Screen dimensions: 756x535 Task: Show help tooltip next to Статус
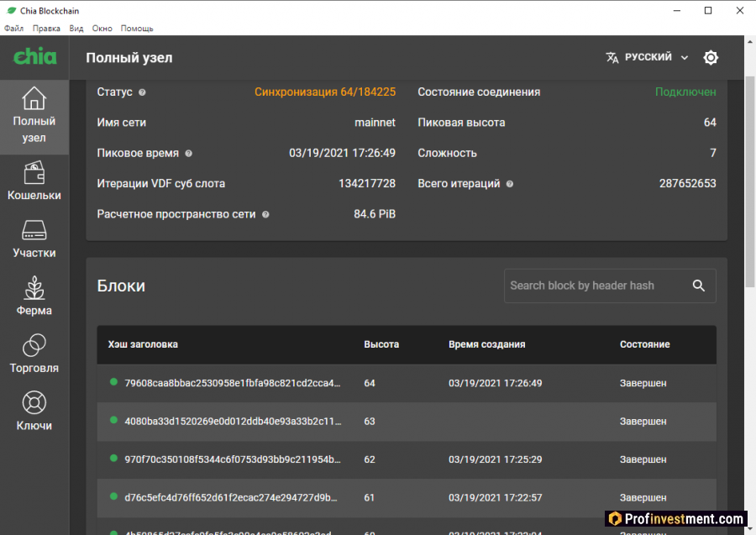[142, 92]
